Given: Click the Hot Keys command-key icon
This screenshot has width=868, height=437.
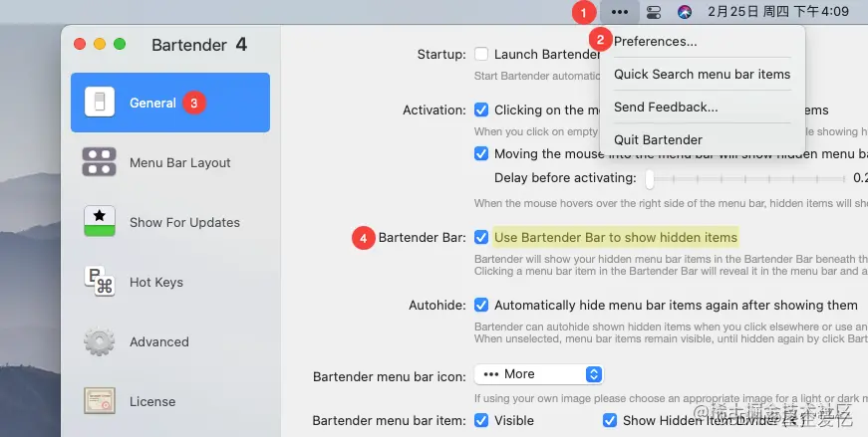Looking at the screenshot, I should pyautogui.click(x=100, y=282).
